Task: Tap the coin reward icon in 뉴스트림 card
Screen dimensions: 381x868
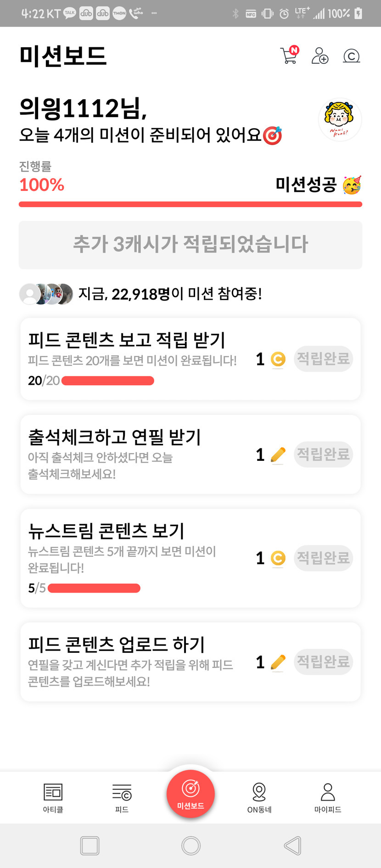Action: (278, 558)
